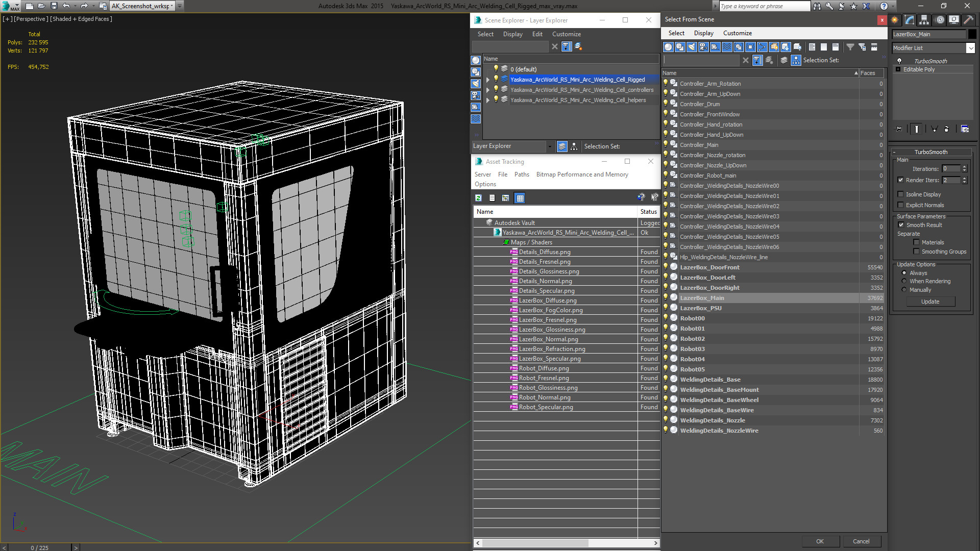The image size is (980, 551).
Task: Open the Create command panel tab
Action: tap(895, 20)
